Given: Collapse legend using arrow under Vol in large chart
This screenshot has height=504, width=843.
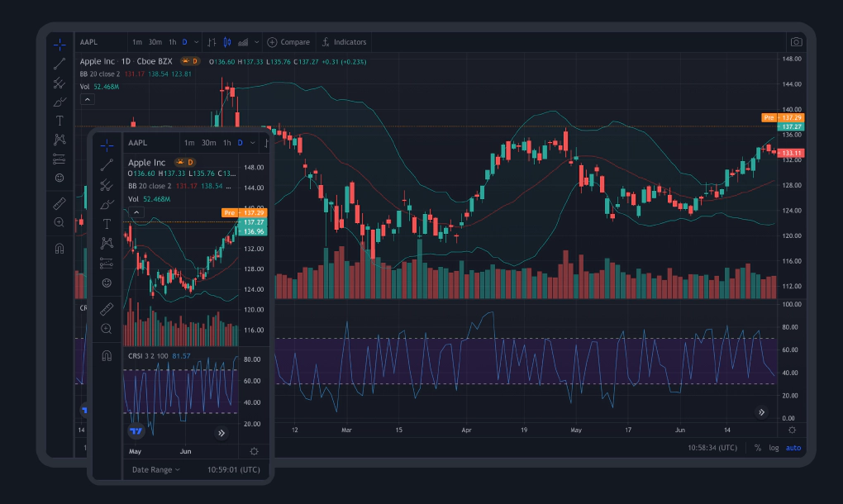Looking at the screenshot, I should pos(87,99).
